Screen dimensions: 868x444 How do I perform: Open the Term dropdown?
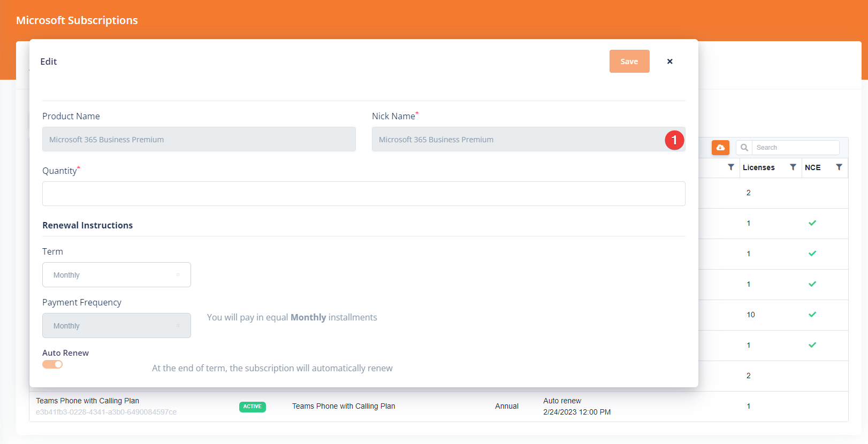tap(117, 275)
